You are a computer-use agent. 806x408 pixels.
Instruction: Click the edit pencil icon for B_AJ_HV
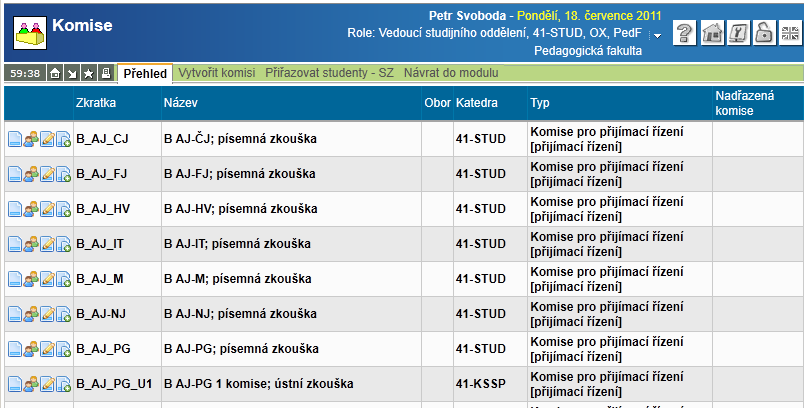click(47, 209)
